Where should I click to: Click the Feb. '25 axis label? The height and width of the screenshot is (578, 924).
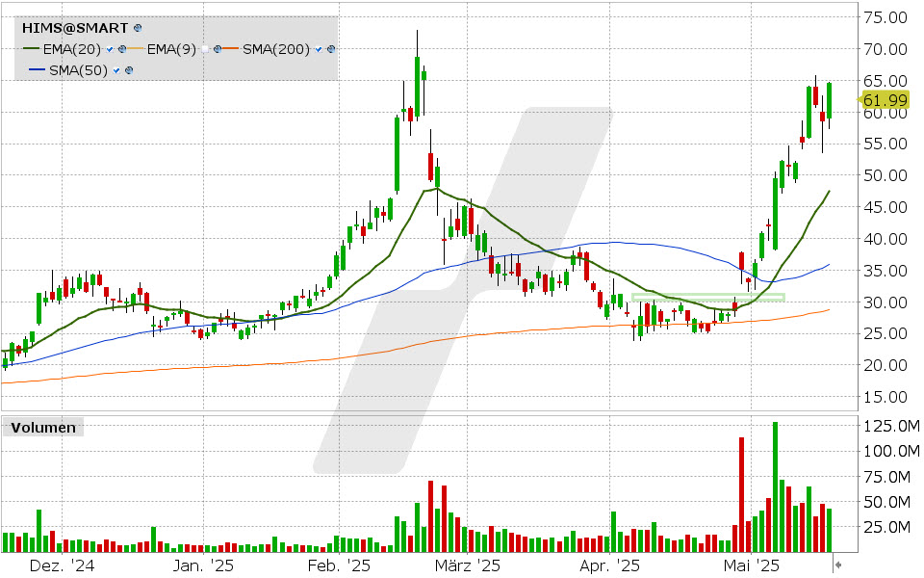click(339, 565)
